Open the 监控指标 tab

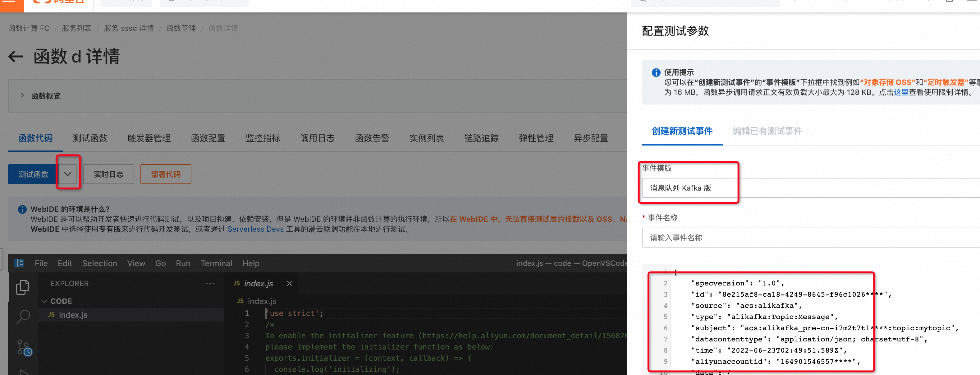tap(263, 138)
